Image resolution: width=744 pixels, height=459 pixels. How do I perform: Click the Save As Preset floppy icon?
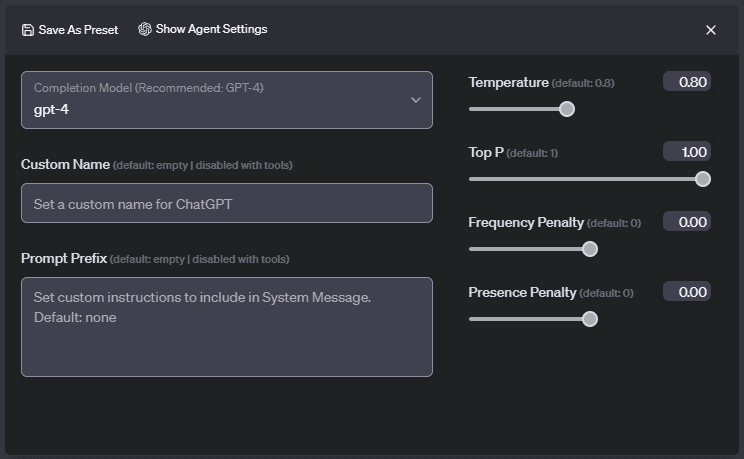pyautogui.click(x=27, y=30)
